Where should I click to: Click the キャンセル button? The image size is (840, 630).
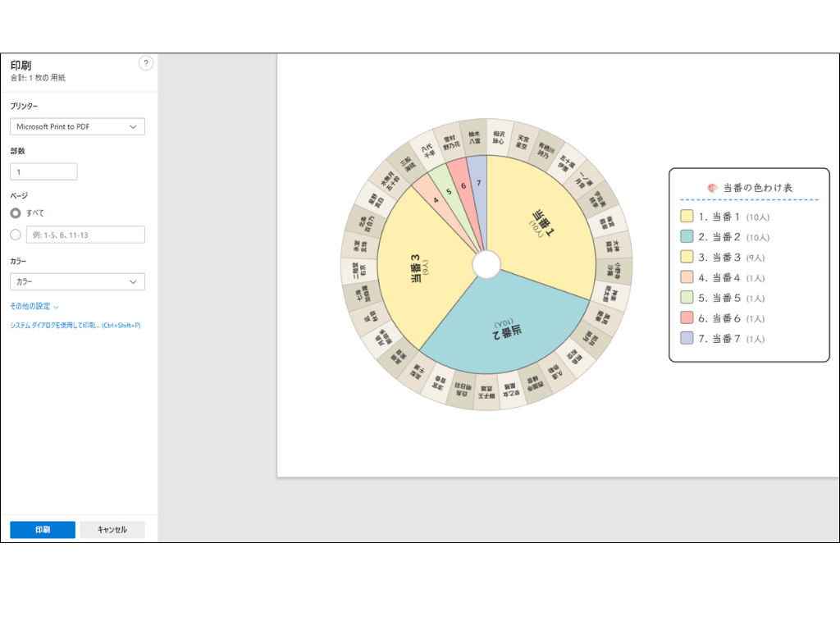pyautogui.click(x=112, y=530)
